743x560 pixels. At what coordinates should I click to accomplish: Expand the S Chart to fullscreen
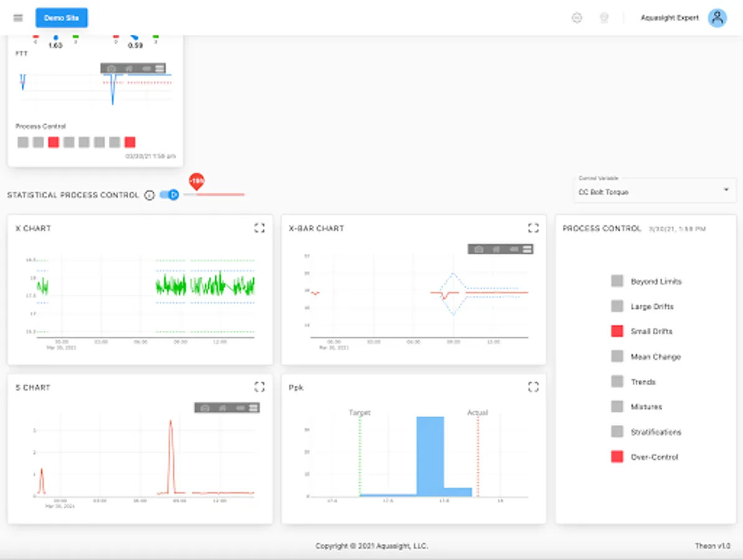pyautogui.click(x=259, y=387)
